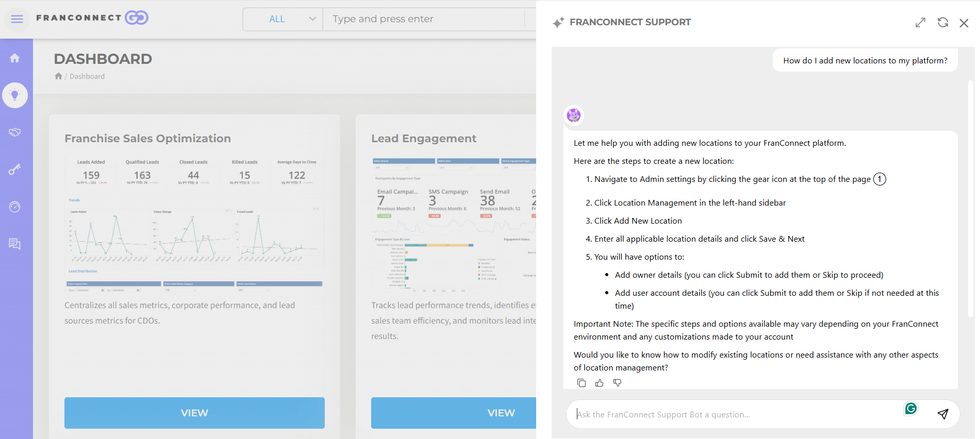Click the Franchise Sales Optimization heading
This screenshot has width=980, height=439.
(147, 139)
